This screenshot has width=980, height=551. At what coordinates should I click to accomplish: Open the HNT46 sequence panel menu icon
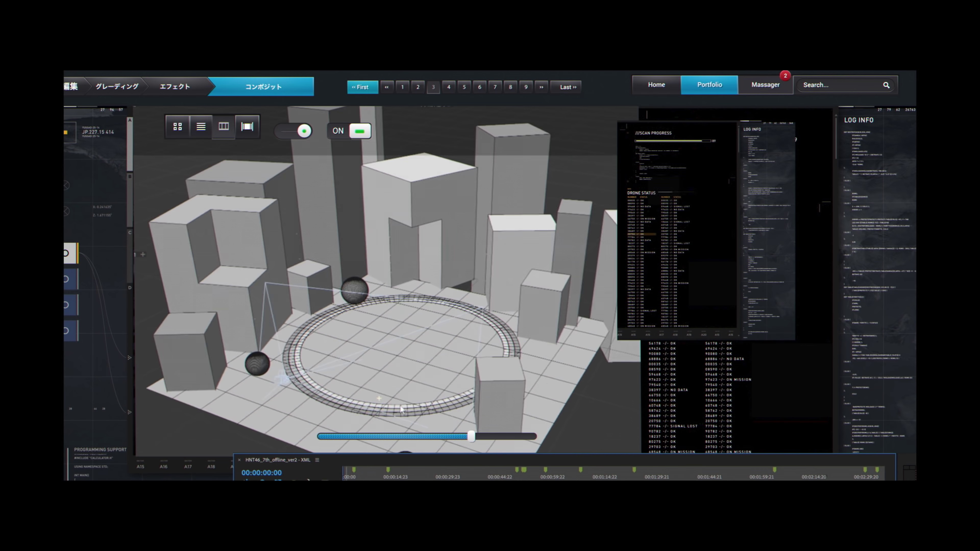(x=317, y=460)
